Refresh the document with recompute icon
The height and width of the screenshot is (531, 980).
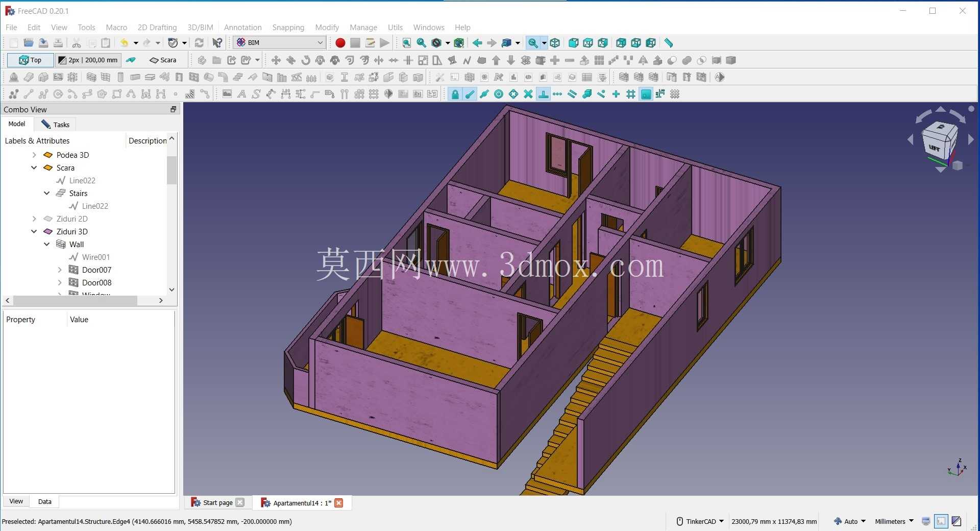coord(199,43)
